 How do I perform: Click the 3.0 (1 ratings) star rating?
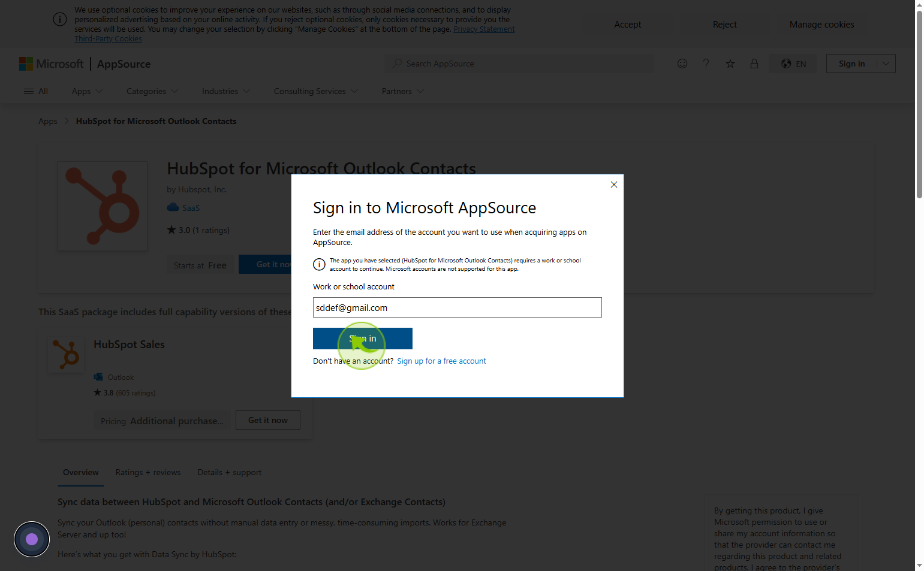198,230
